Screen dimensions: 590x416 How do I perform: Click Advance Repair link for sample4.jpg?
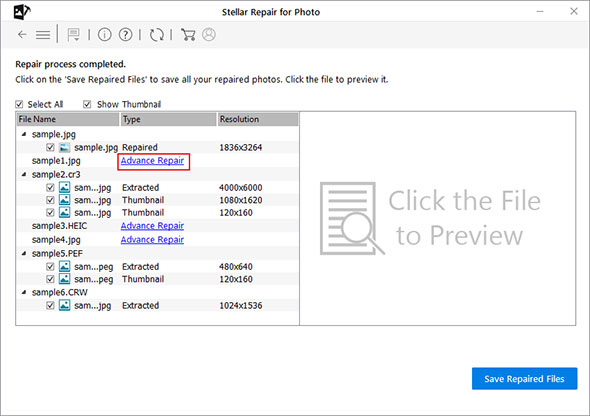(152, 240)
